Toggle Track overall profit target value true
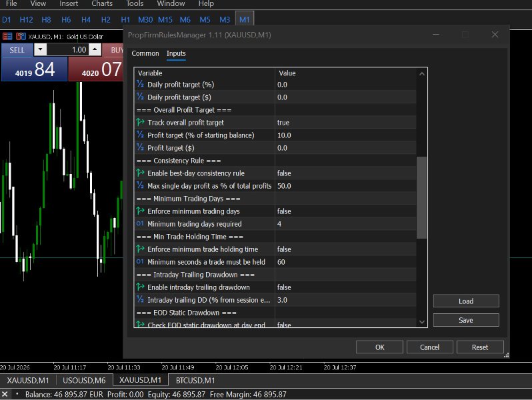 point(346,123)
